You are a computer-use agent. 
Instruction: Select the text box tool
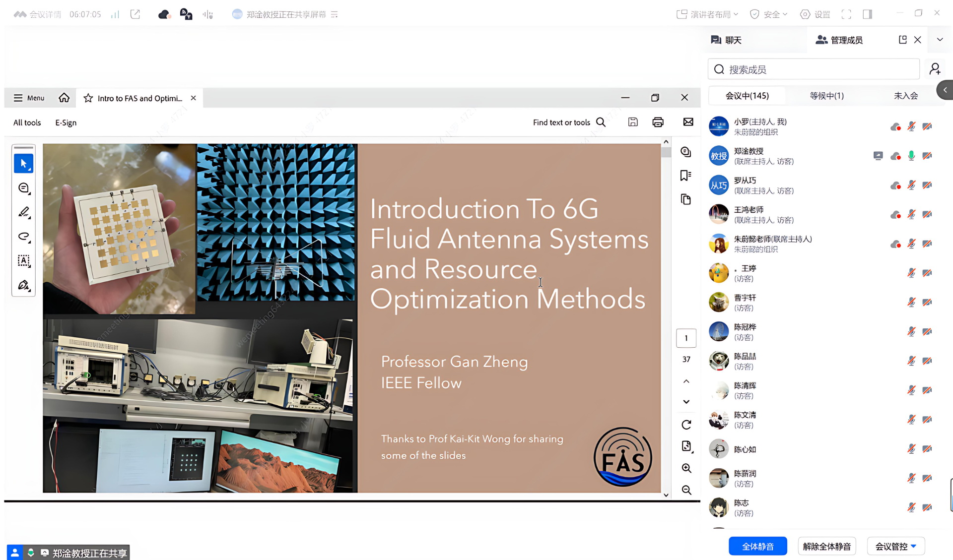[x=23, y=261]
